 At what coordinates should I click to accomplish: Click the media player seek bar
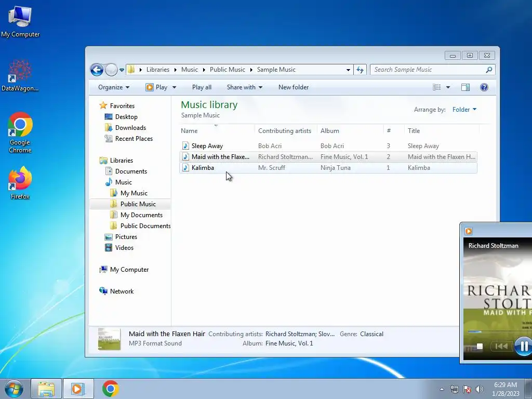pos(500,331)
